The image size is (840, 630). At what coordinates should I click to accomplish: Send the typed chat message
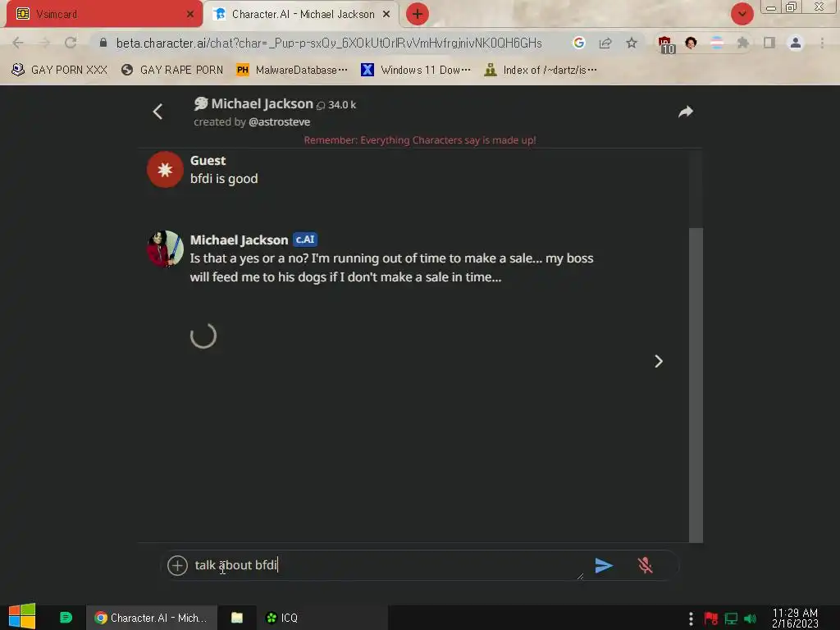click(x=604, y=565)
